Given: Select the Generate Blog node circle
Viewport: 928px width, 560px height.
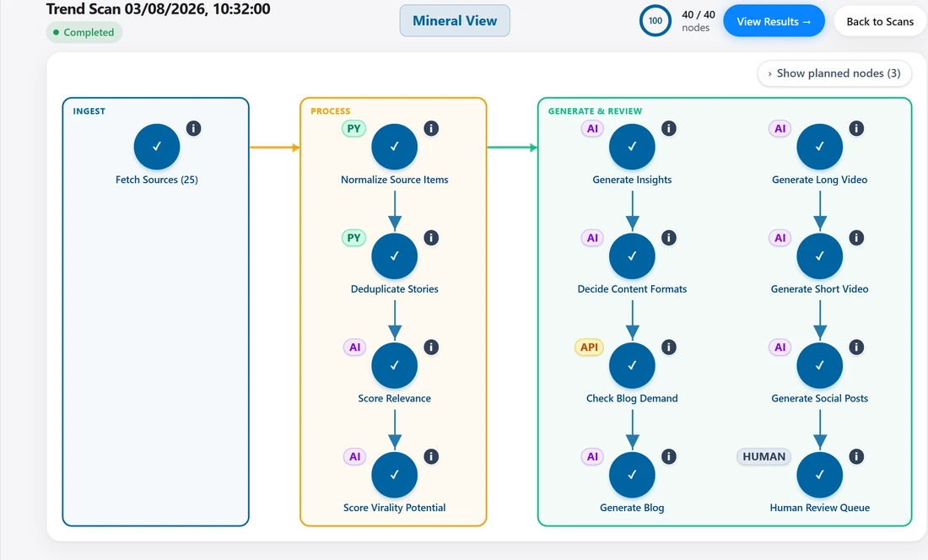Looking at the screenshot, I should click(632, 475).
